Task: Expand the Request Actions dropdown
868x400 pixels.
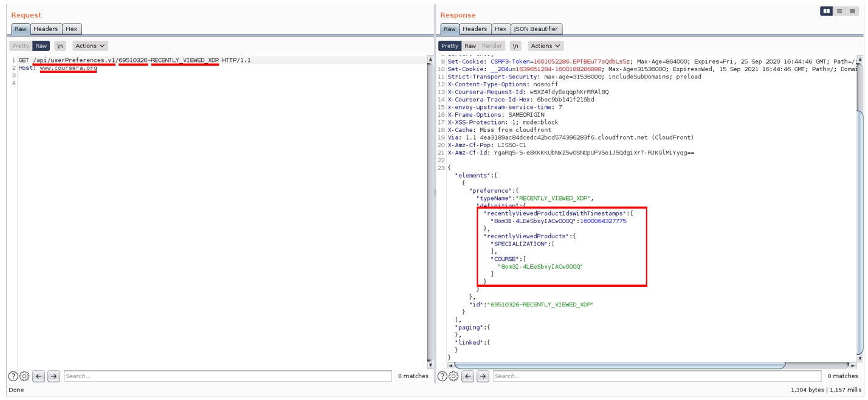Action: [90, 46]
